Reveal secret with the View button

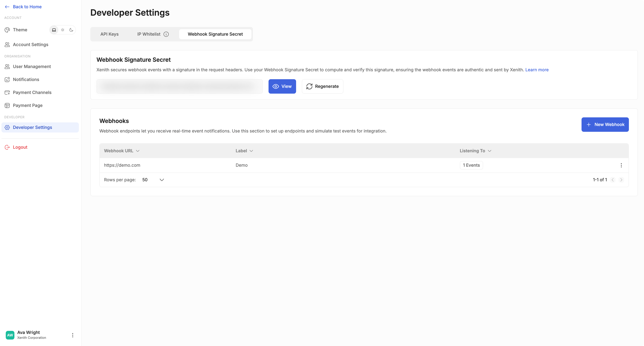pyautogui.click(x=282, y=86)
